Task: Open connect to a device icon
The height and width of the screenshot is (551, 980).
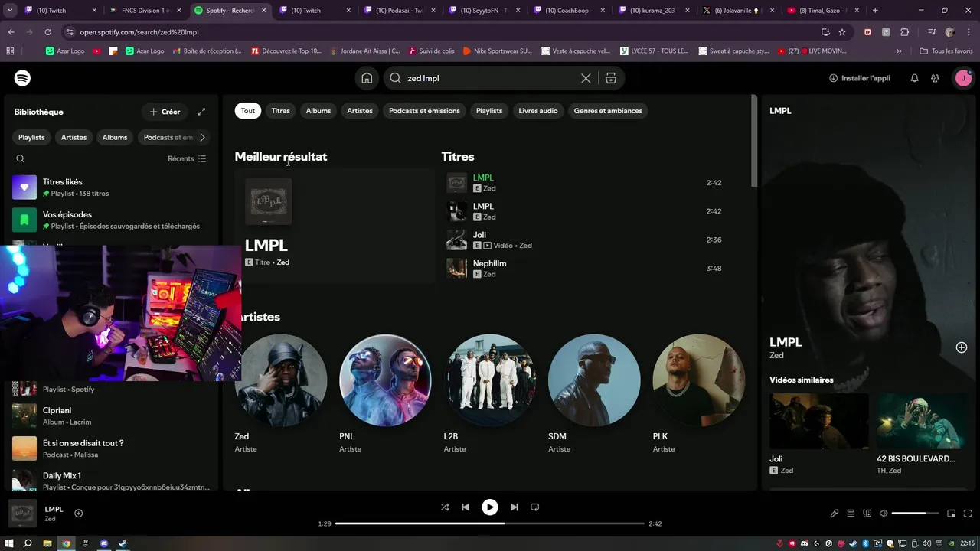Action: 867,514
